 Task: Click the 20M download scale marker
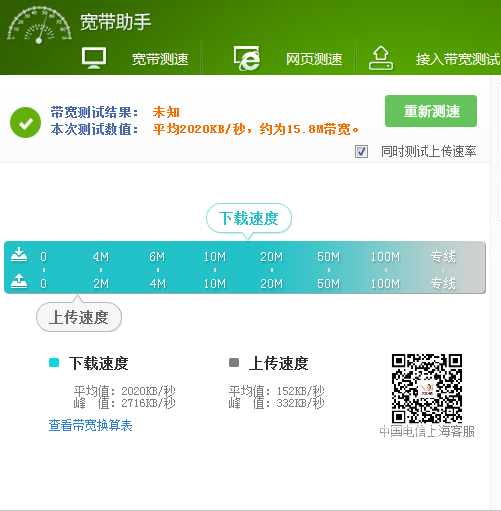[272, 257]
